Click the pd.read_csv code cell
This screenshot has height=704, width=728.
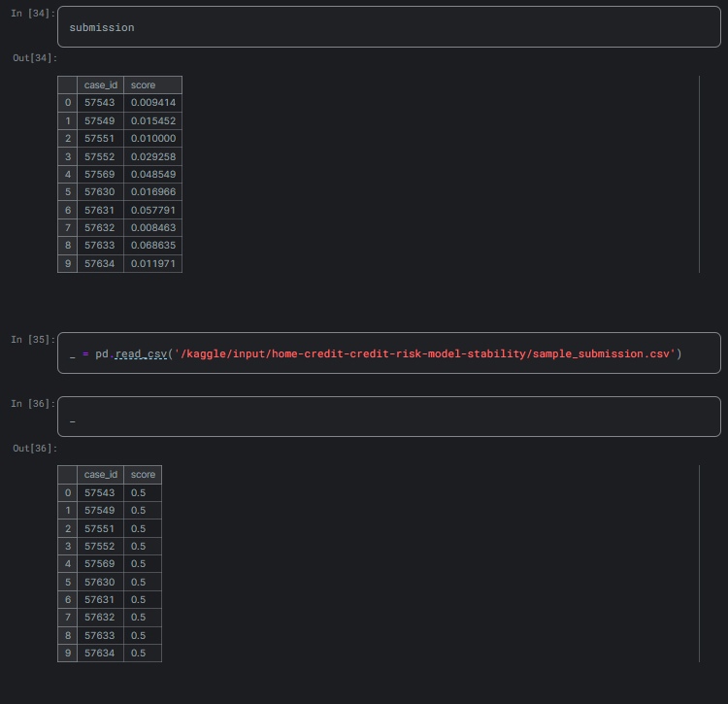coord(388,353)
